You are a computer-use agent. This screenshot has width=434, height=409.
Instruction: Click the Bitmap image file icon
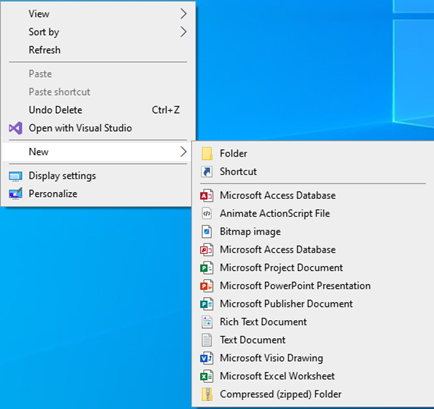pos(207,231)
